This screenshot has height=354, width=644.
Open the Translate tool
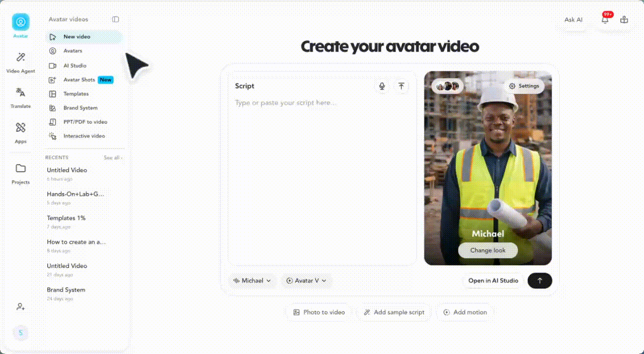point(21,97)
